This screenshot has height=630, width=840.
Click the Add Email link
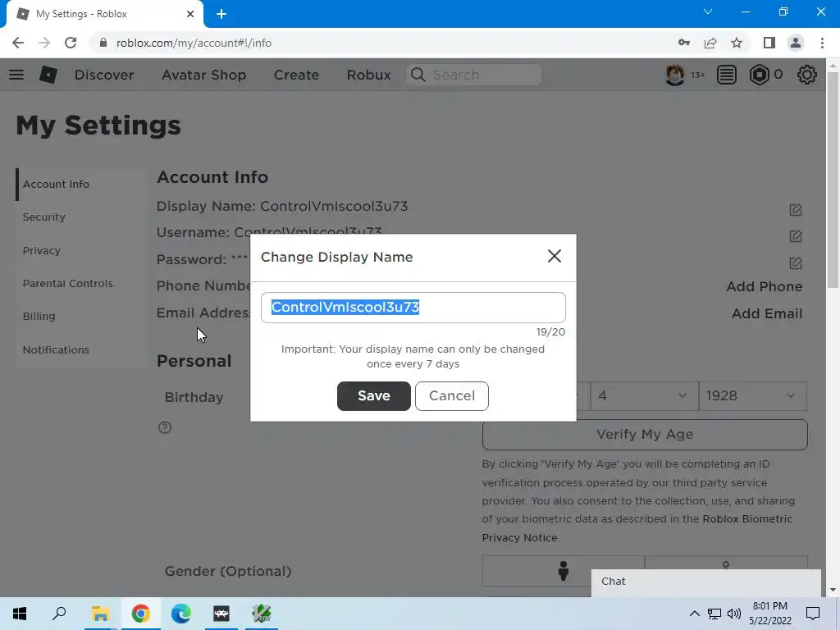[x=767, y=313]
